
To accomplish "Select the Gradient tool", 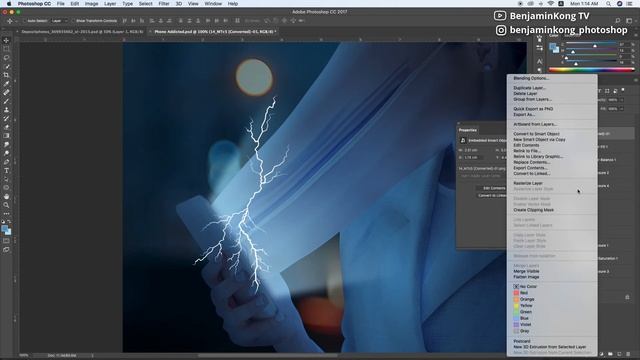I will pyautogui.click(x=6, y=136).
